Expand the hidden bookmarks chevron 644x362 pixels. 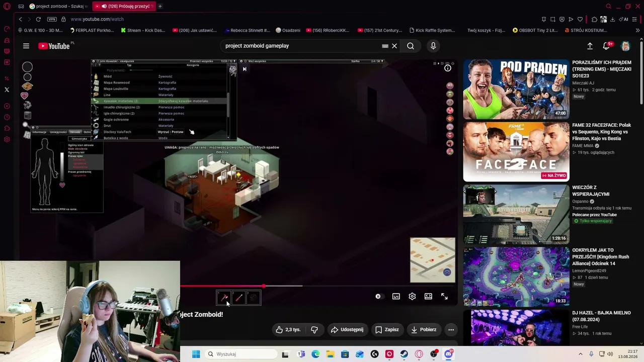coord(637,30)
